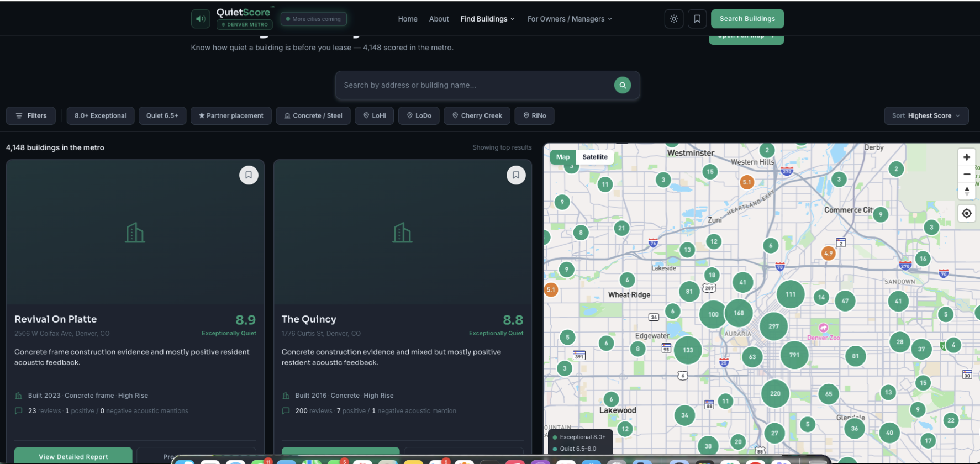Click the address 1776 Curtis St
The width and height of the screenshot is (980, 464).
321,334
